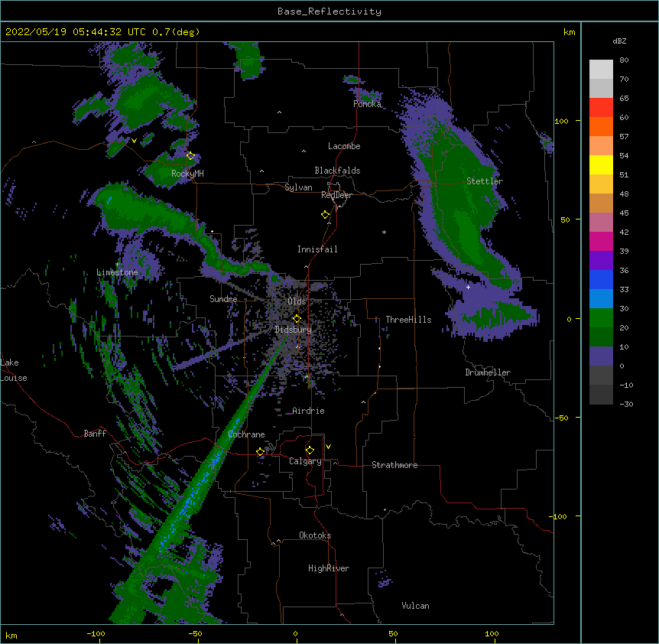Click the -100 tick on the right axis
Viewport: 659px width, 644px height.
(558, 516)
